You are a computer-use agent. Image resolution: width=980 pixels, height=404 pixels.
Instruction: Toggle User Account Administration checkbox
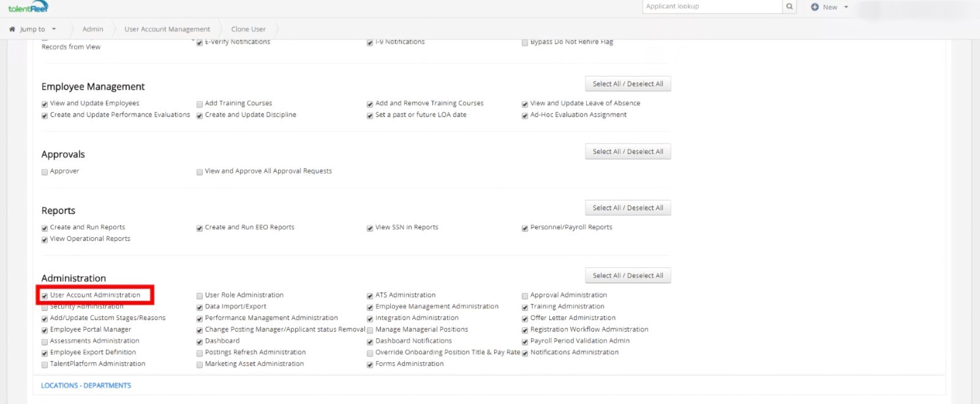click(45, 296)
